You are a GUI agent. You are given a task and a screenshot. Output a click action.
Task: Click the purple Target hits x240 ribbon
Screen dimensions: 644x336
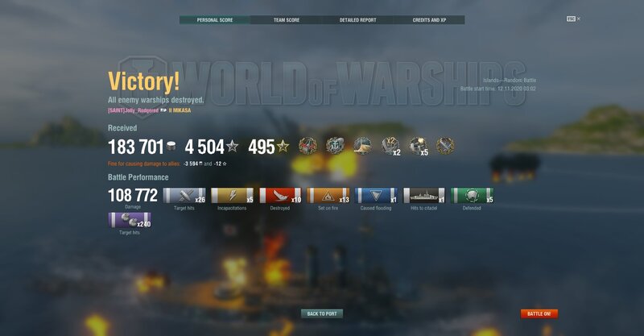130,220
